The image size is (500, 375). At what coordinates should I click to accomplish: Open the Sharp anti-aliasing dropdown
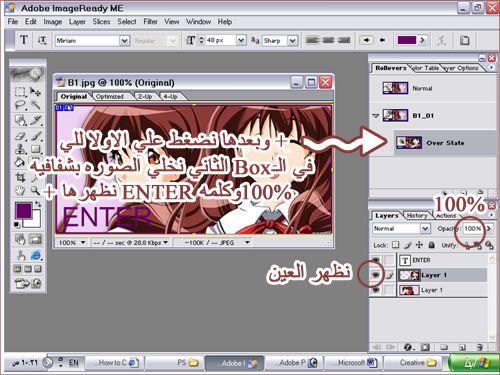point(292,41)
